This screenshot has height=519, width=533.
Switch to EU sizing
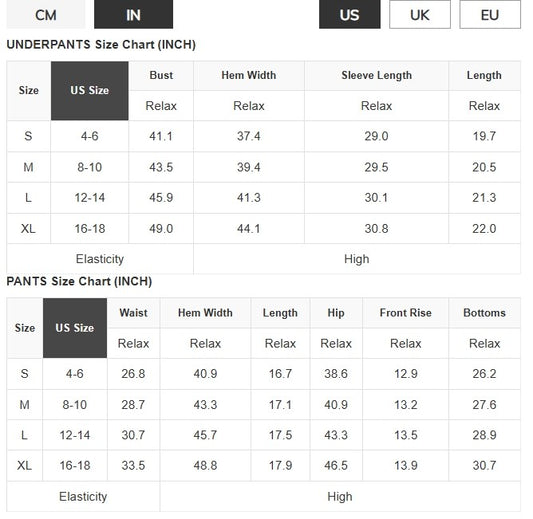point(490,15)
